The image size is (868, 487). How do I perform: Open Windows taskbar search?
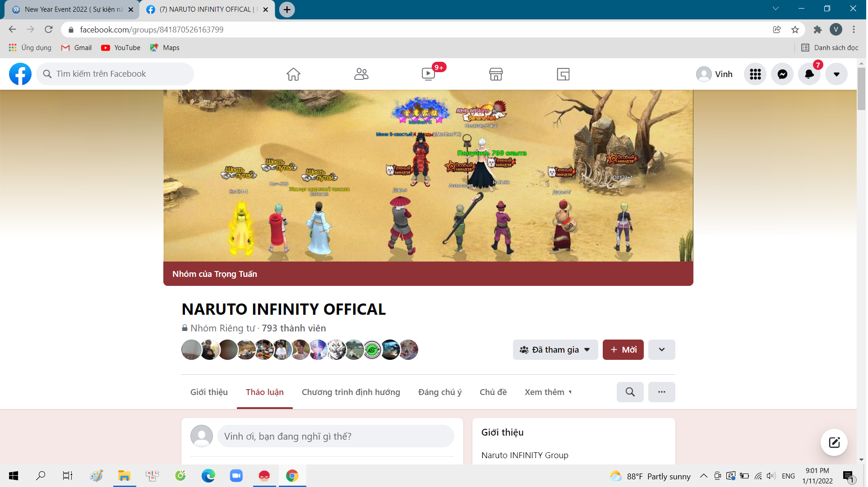[41, 476]
